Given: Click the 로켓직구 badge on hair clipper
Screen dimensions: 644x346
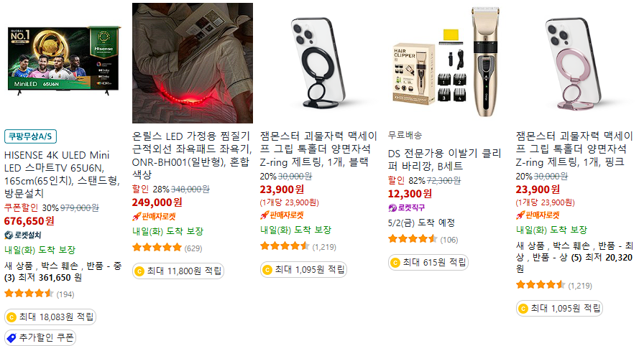Looking at the screenshot, I should click(x=407, y=208).
